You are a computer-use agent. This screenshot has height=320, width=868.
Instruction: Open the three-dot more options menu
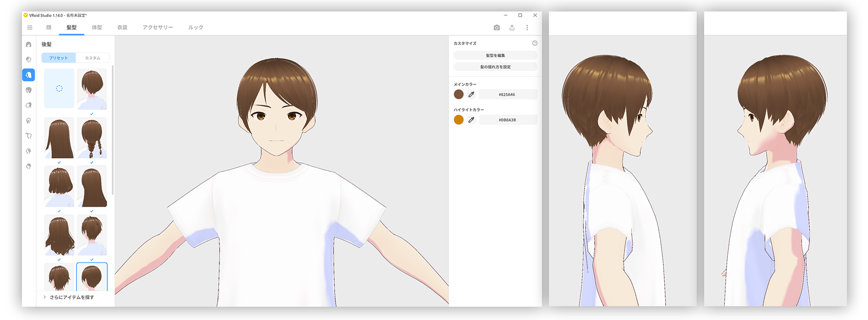tap(527, 28)
